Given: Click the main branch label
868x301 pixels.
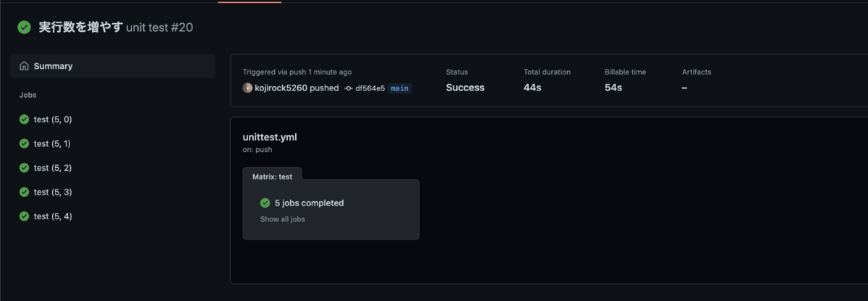Looking at the screenshot, I should pos(400,88).
